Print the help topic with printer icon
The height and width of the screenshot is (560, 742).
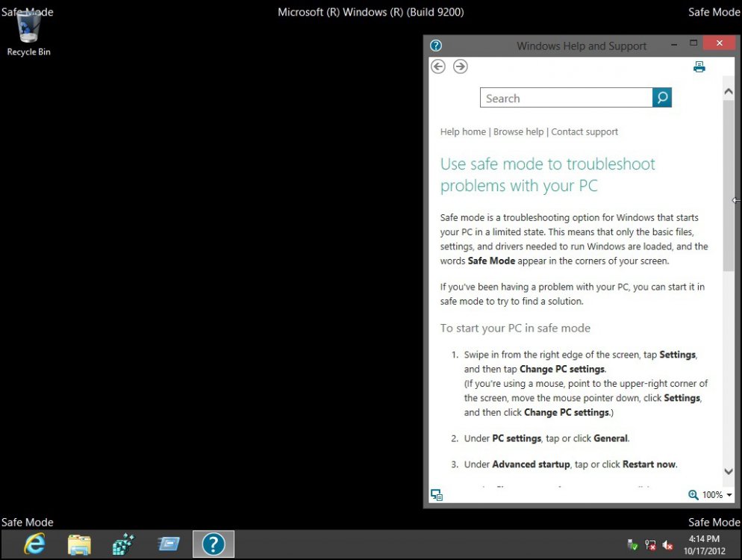[x=699, y=66]
